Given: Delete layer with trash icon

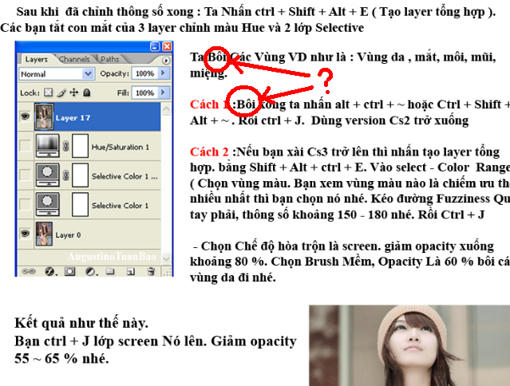Looking at the screenshot, I should tap(151, 272).
